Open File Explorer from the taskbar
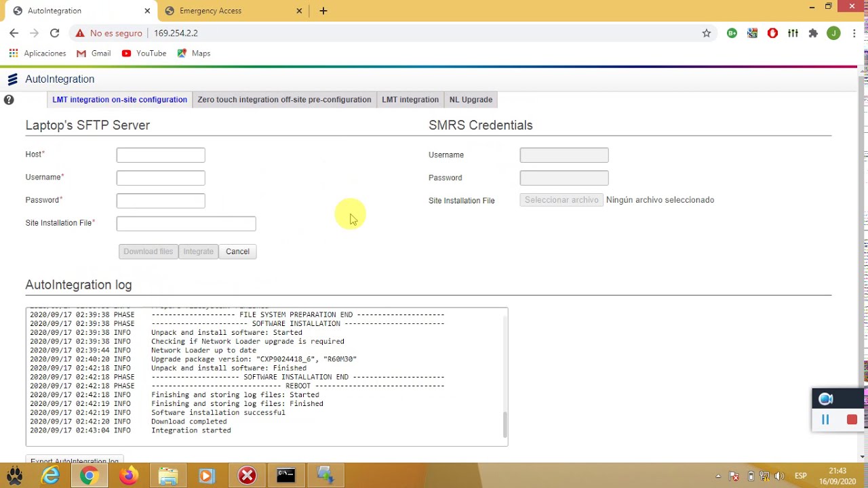 167,476
